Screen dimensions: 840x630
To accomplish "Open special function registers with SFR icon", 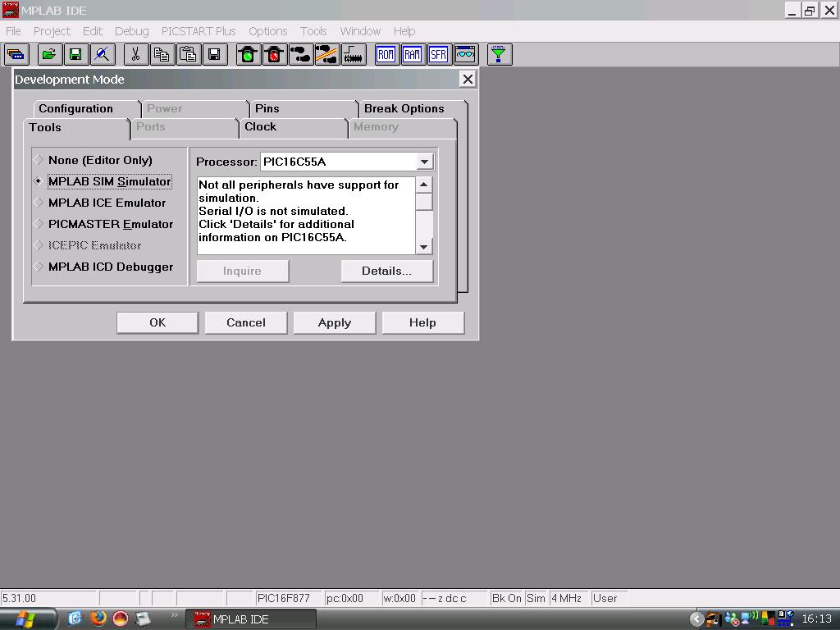I will (x=439, y=55).
